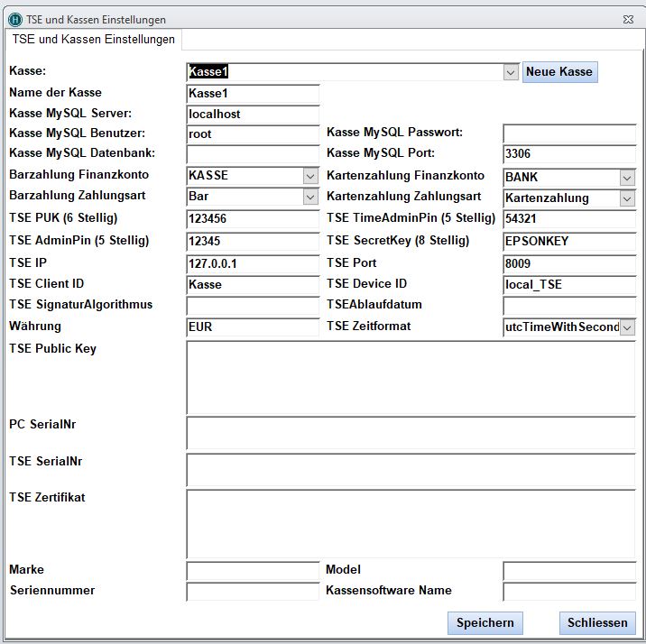646x644 pixels.
Task: Focus the TSE SecretKey input
Action: point(569,242)
